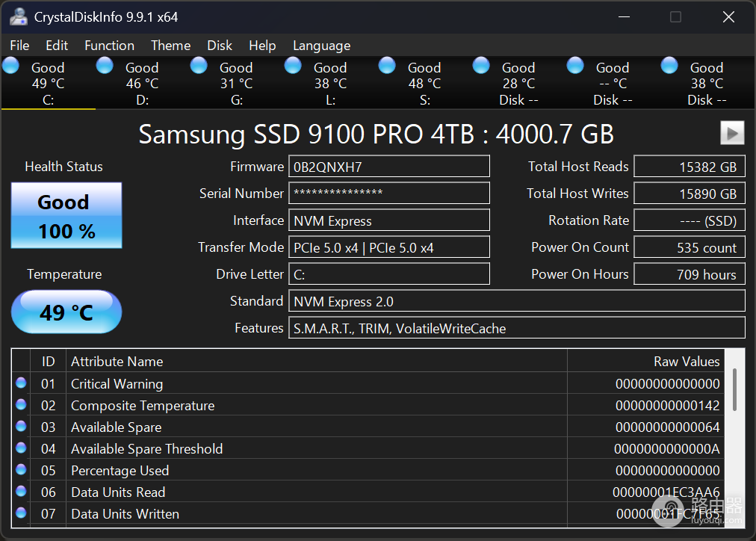Switch to the S: drive tab label
This screenshot has height=541, width=756.
[x=425, y=100]
